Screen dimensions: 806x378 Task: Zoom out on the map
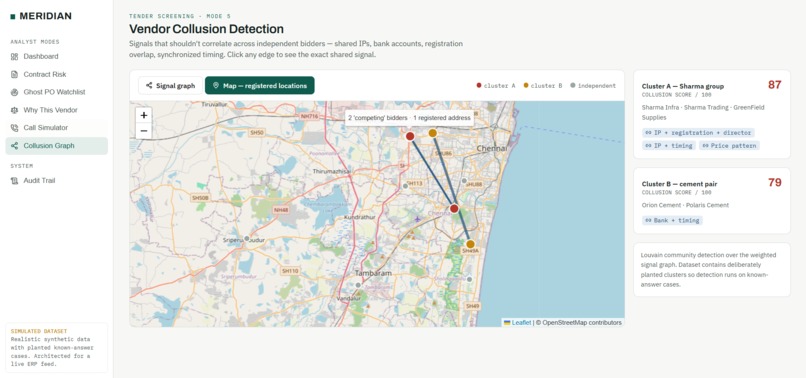(144, 131)
